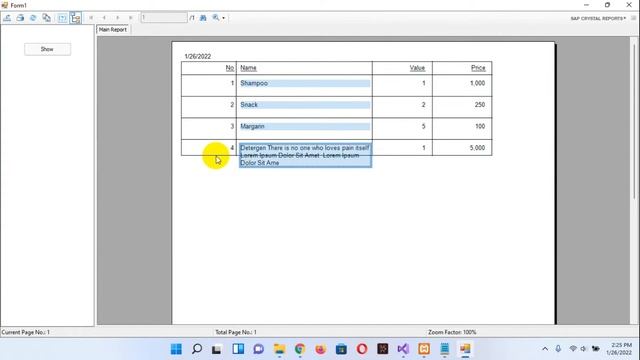Click the page number input field

click(x=164, y=18)
